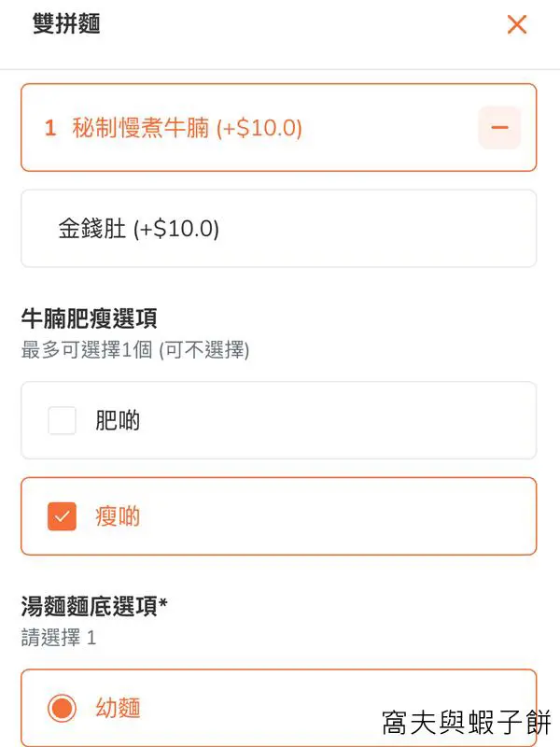Click the 牛腩肥瘦選項 section heading

click(89, 318)
